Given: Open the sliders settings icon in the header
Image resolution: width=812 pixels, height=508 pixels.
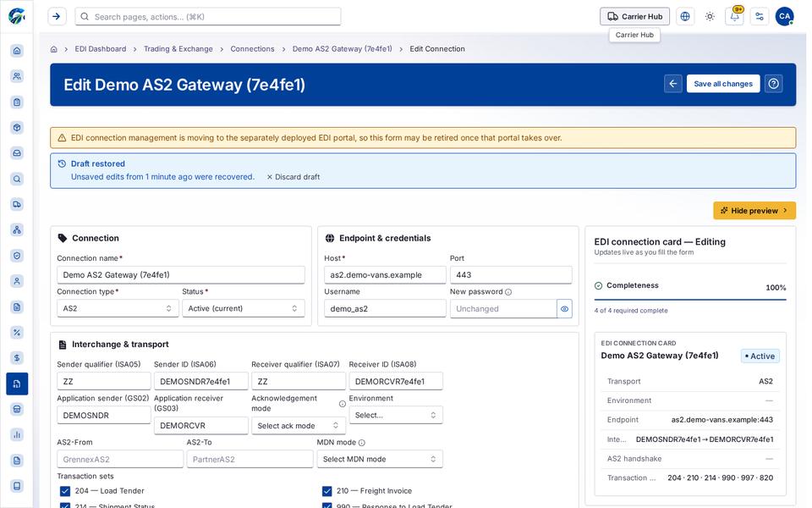Looking at the screenshot, I should (x=760, y=17).
